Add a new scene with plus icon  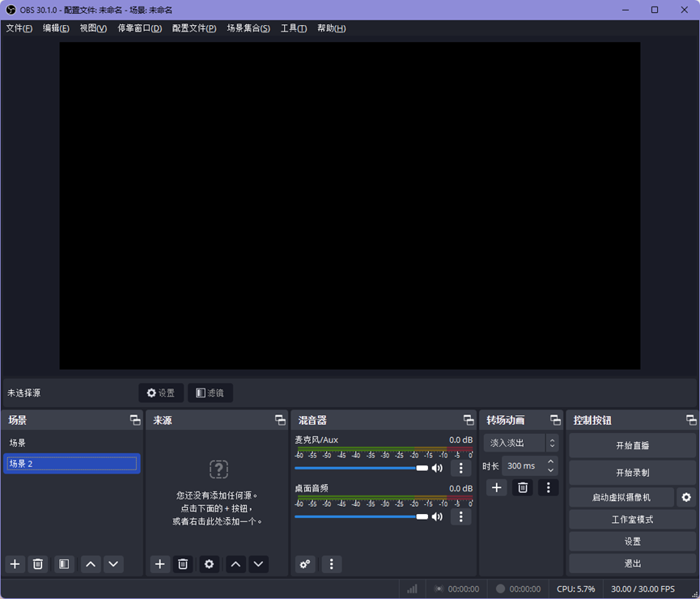click(15, 564)
